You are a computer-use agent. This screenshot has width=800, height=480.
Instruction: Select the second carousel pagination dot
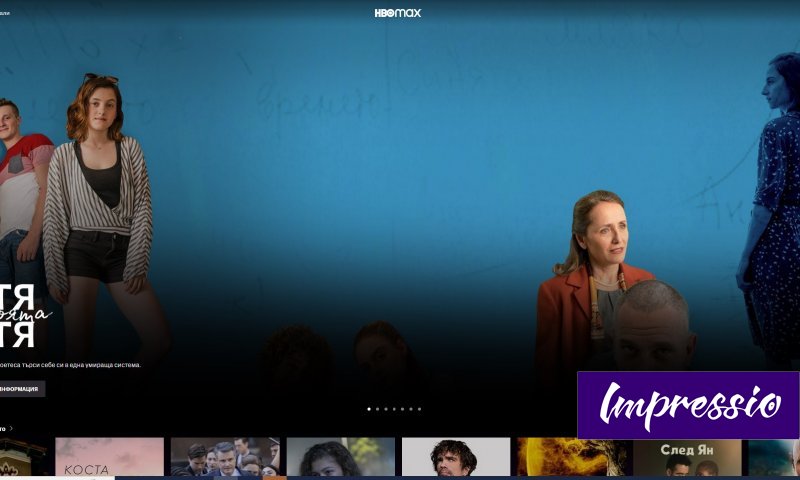tap(377, 409)
